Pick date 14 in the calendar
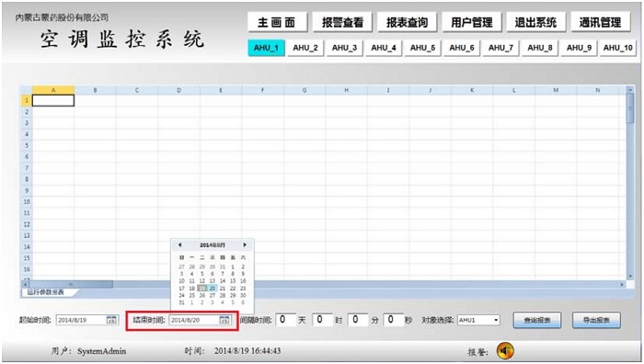The image size is (644, 364). click(223, 281)
